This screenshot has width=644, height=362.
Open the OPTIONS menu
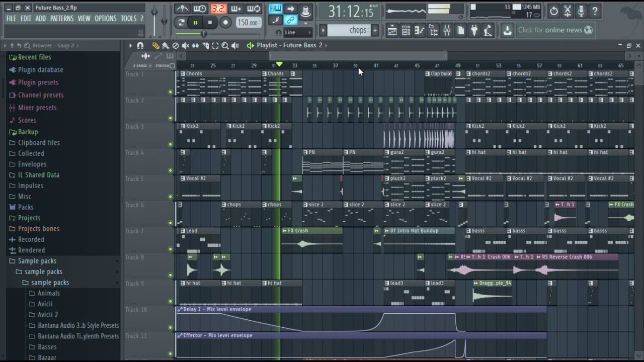[x=106, y=19]
